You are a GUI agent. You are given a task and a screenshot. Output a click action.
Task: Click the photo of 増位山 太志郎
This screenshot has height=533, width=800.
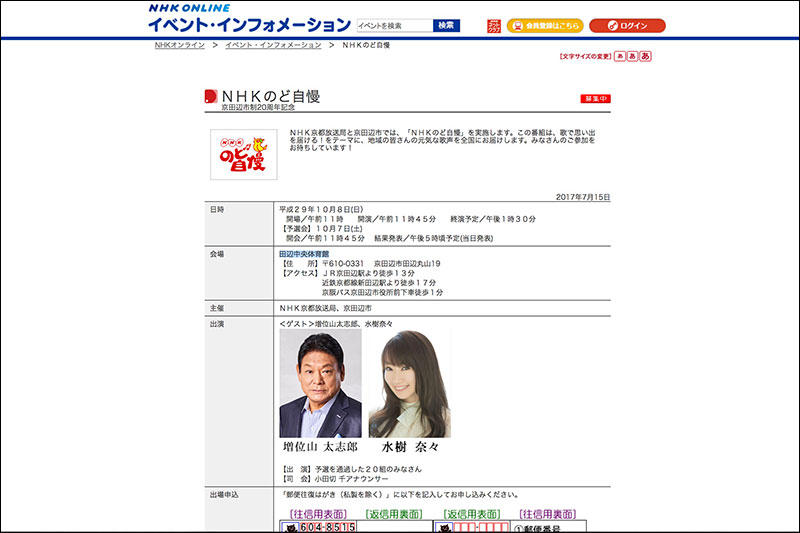[x=320, y=383]
